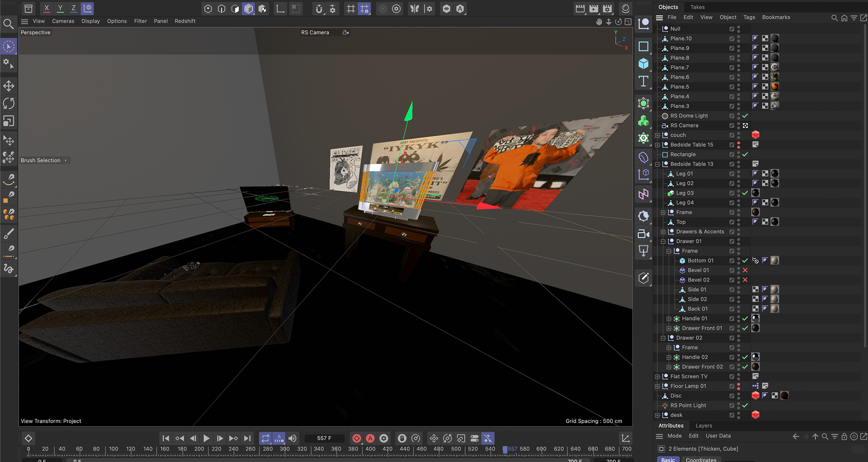
Task: Click current frame field 557 F
Action: 324,438
